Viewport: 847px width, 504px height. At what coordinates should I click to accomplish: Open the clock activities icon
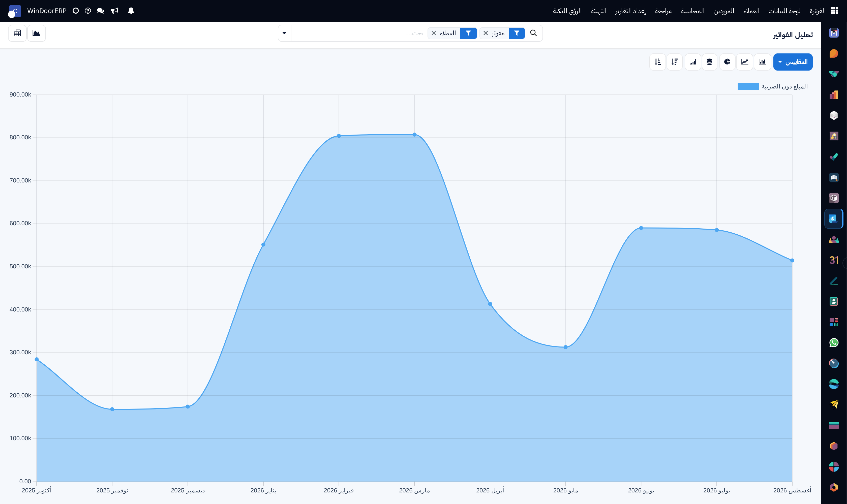pyautogui.click(x=75, y=11)
